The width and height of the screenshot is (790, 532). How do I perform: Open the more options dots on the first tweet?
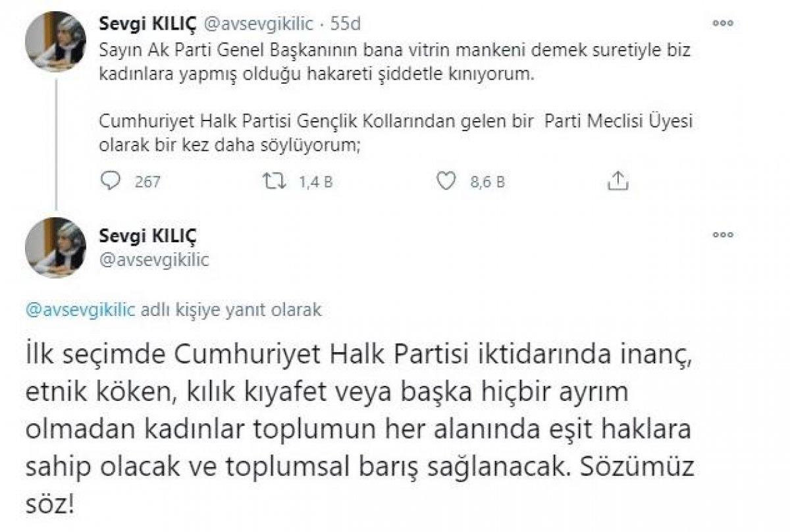click(x=723, y=22)
